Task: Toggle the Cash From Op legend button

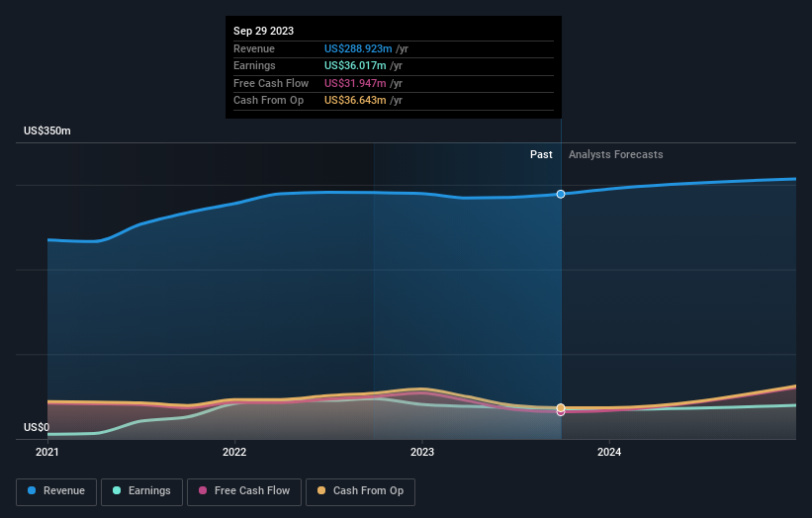Action: pyautogui.click(x=360, y=491)
